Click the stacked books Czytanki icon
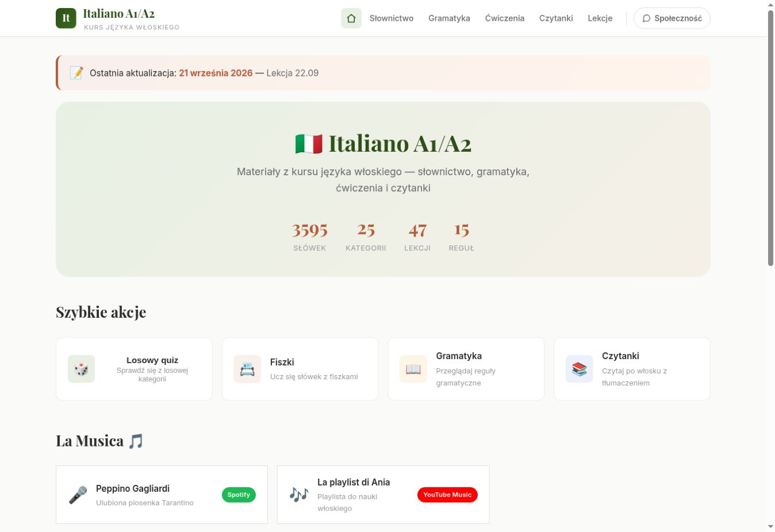The image size is (775, 532). click(580, 369)
